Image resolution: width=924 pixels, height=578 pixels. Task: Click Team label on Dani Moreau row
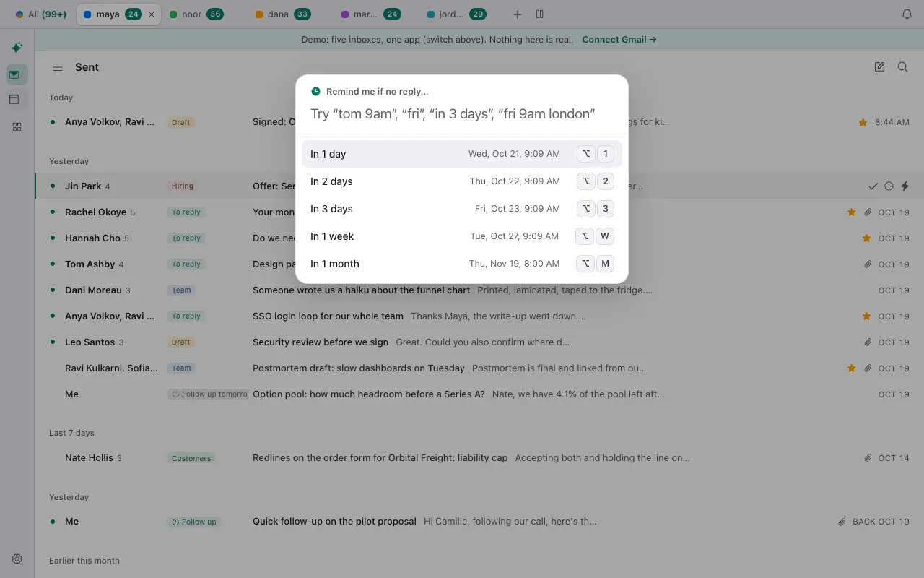click(x=181, y=290)
